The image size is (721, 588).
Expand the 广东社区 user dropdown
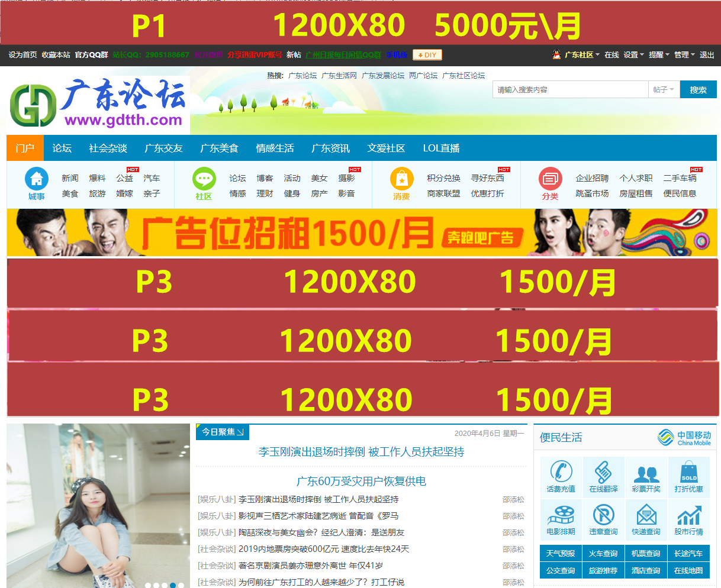coord(582,55)
